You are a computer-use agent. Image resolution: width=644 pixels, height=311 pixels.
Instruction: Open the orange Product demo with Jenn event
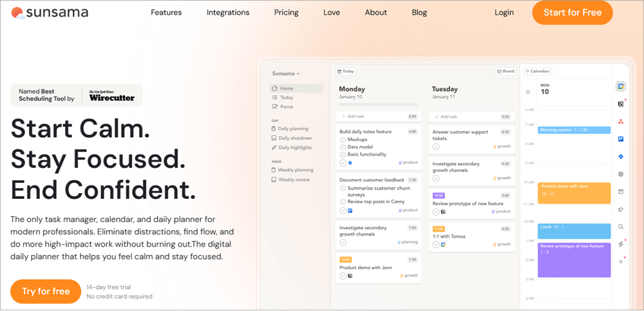pyautogui.click(x=574, y=193)
